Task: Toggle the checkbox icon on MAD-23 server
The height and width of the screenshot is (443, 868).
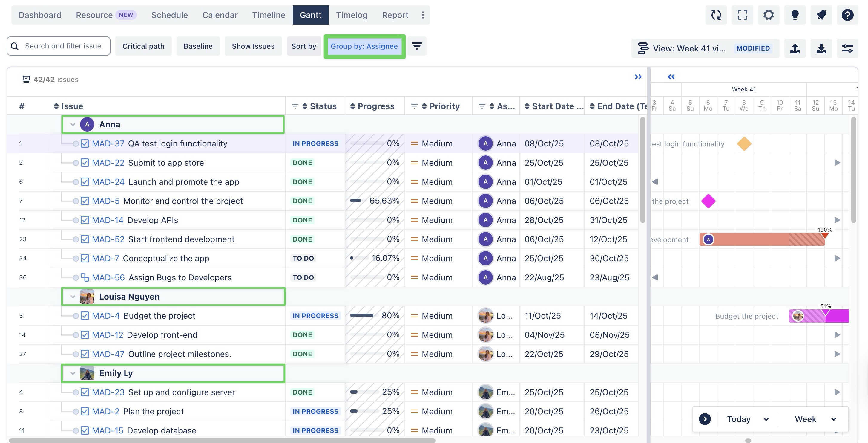Action: pos(85,392)
